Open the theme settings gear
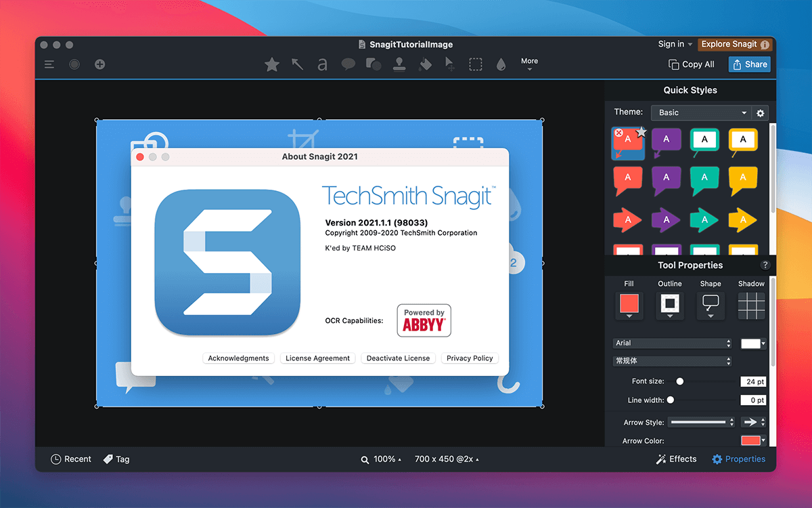 [761, 113]
